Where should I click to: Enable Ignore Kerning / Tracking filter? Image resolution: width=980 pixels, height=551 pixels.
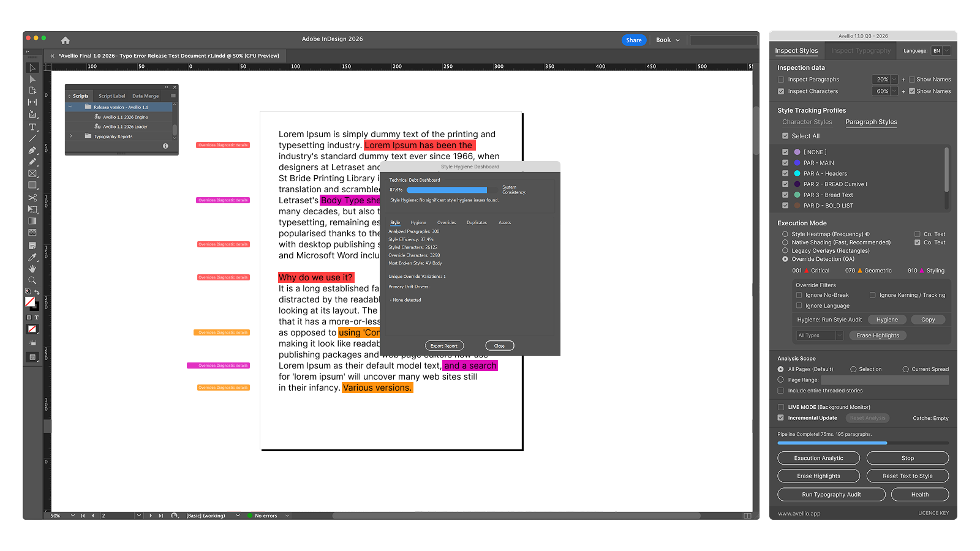coord(873,295)
